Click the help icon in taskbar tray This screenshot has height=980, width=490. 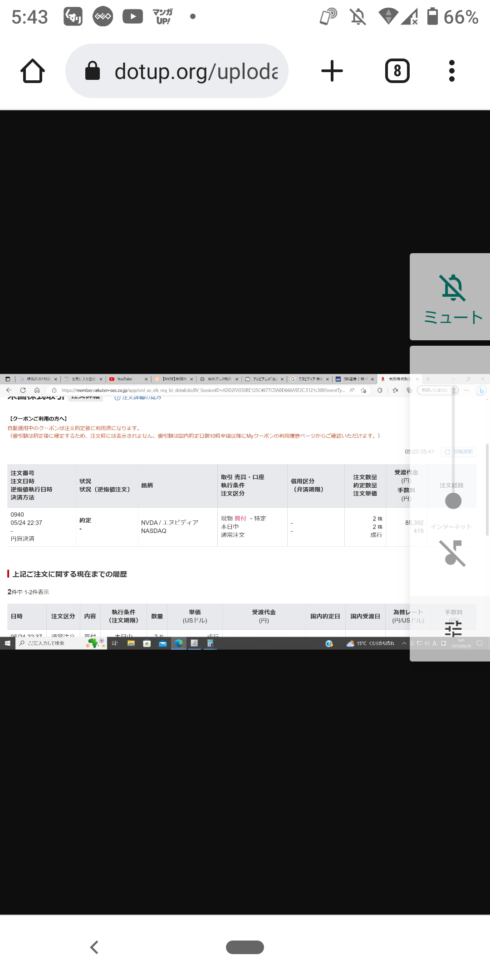pos(329,643)
